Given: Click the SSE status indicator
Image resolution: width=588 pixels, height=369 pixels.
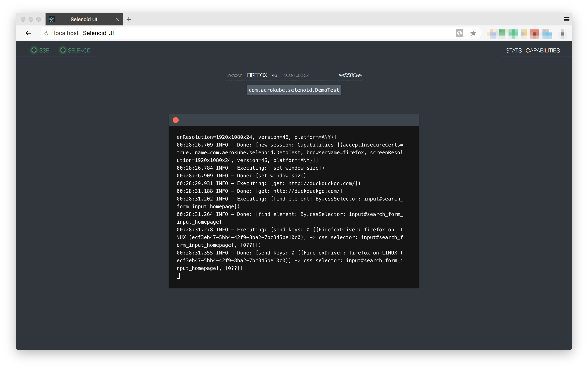Looking at the screenshot, I should (x=40, y=51).
